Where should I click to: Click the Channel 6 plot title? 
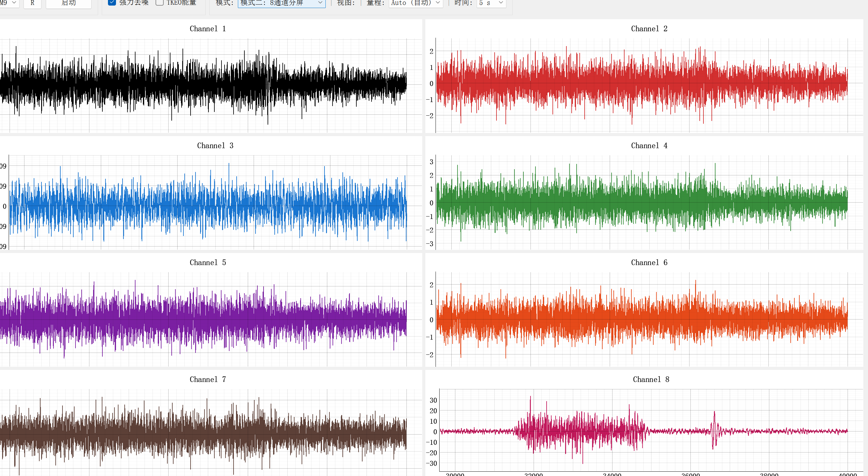coord(649,262)
